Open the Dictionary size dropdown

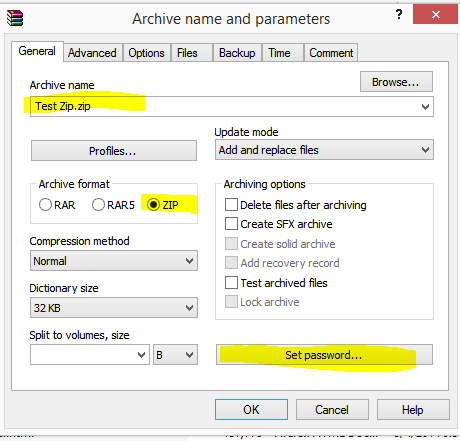point(114,308)
